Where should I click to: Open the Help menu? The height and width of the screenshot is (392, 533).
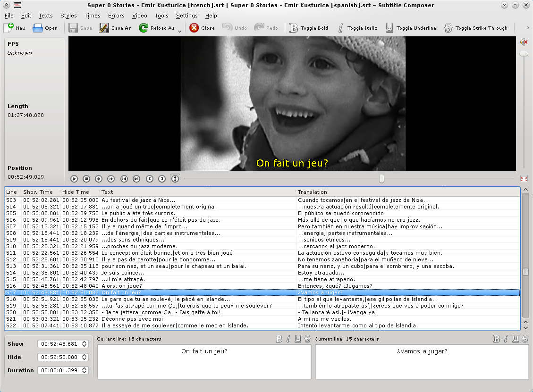211,16
